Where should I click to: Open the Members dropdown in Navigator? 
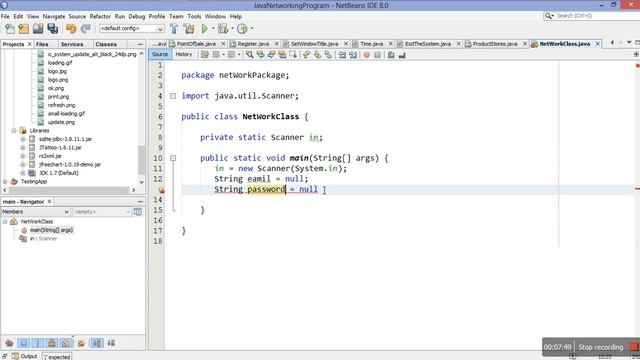point(36,211)
